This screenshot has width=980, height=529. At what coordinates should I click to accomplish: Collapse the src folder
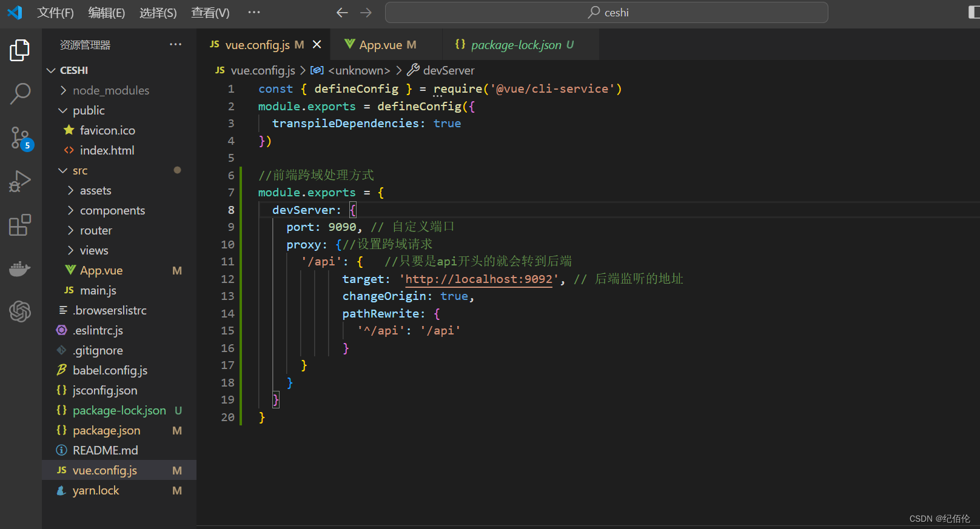pos(119,170)
